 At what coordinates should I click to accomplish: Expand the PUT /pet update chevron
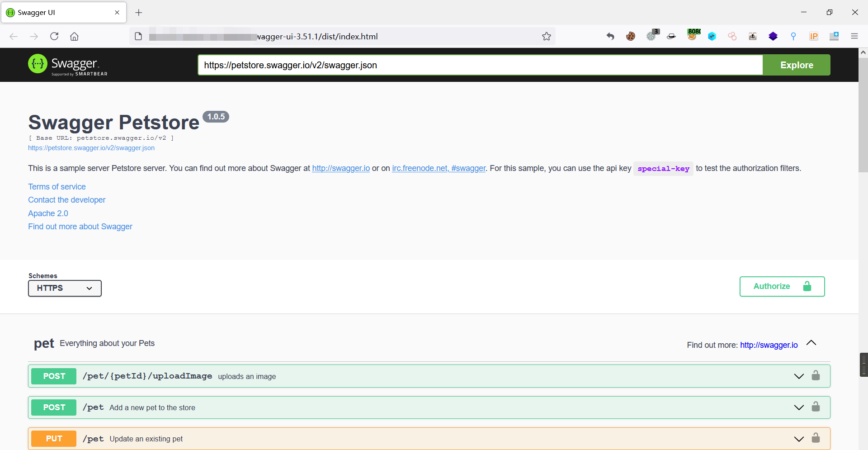(x=799, y=439)
